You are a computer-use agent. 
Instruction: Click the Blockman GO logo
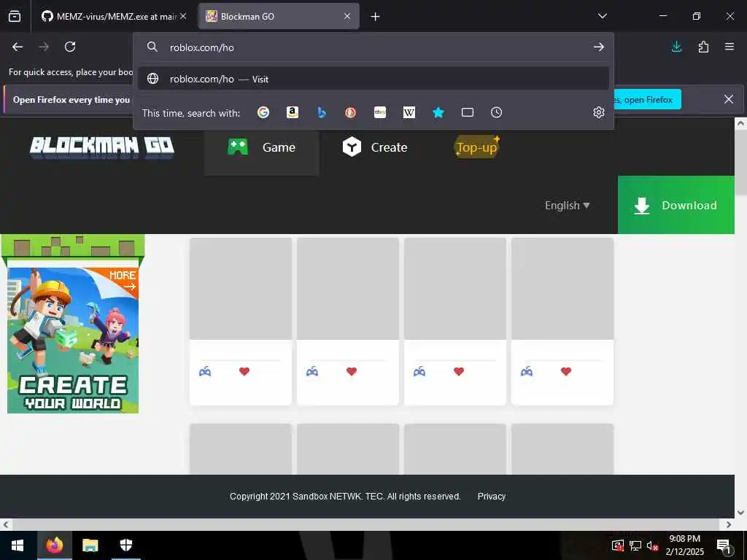click(102, 147)
